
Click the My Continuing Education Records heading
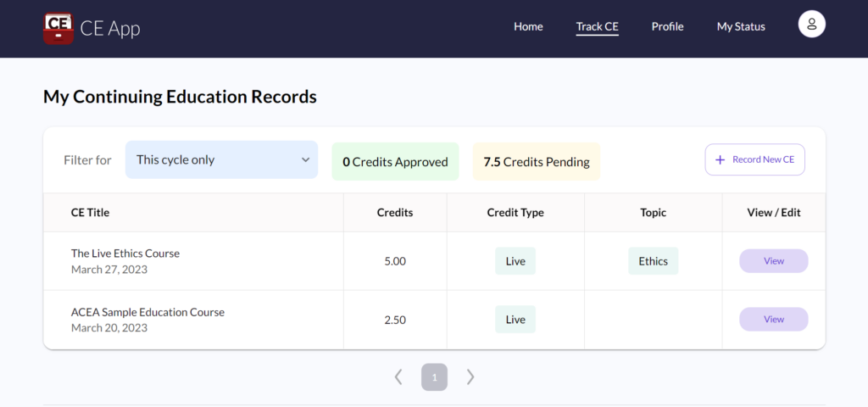[x=180, y=97]
